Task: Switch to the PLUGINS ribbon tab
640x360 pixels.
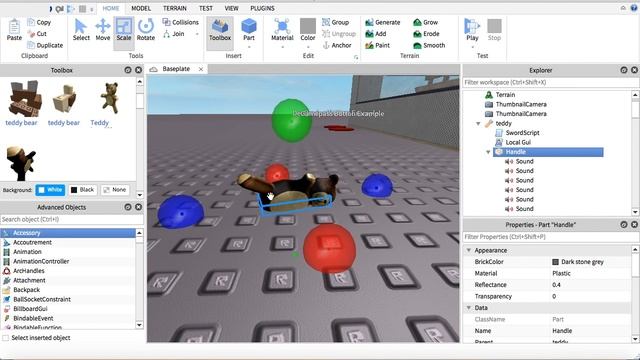Action: [x=262, y=8]
